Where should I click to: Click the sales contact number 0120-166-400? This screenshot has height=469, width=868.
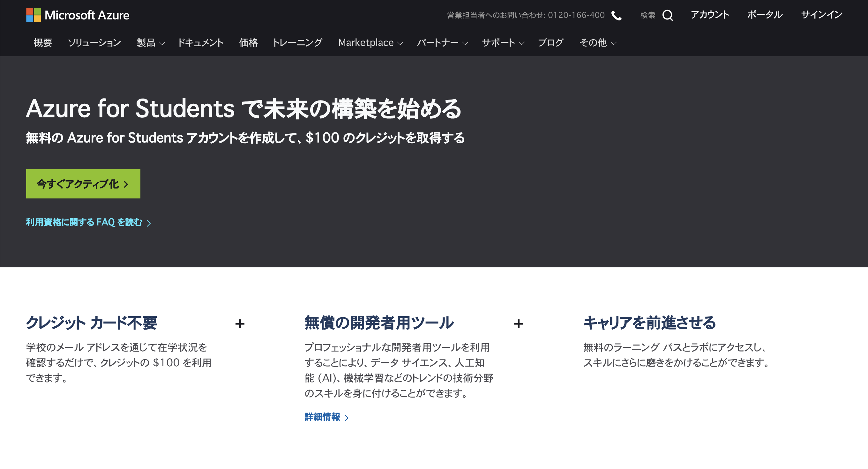pos(576,15)
